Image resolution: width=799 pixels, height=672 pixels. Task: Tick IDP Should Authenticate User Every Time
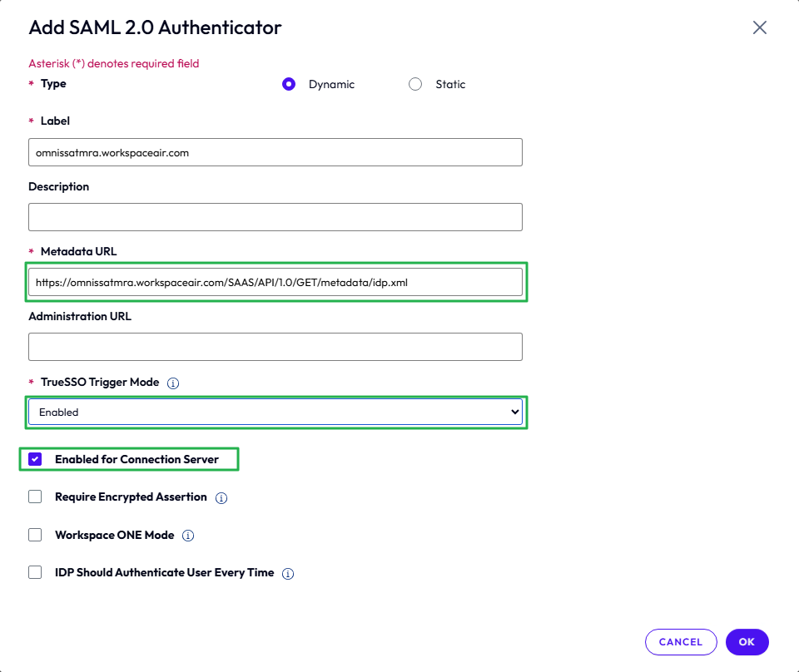tap(35, 572)
